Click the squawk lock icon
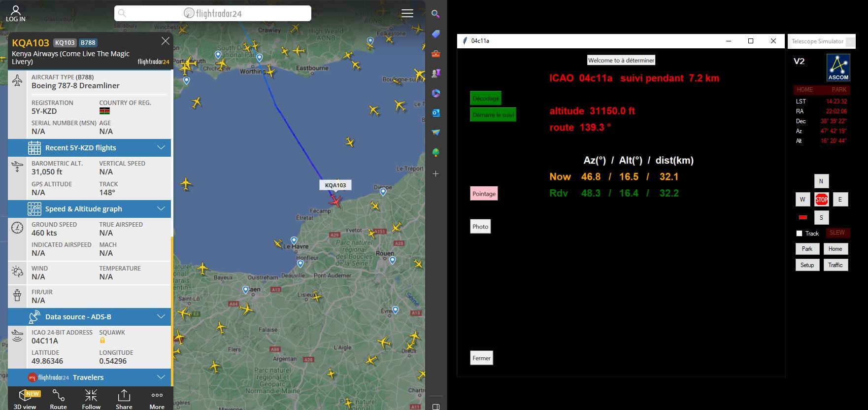Viewport: 868px width, 410px height. (x=102, y=340)
